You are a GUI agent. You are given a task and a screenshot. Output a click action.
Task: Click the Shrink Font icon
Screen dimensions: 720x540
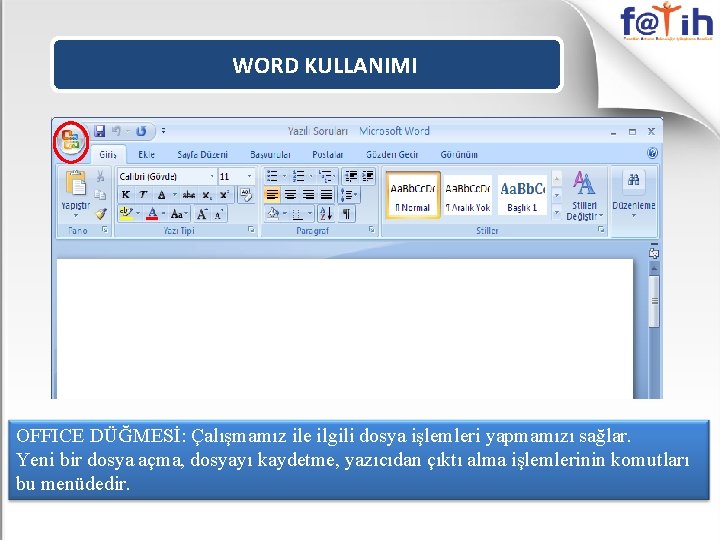point(219,214)
